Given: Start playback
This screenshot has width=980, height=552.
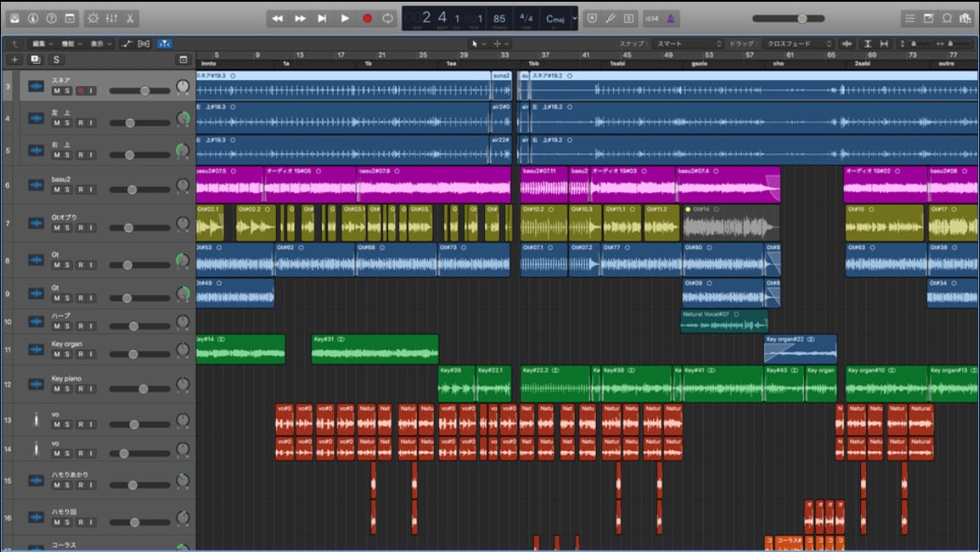Looking at the screenshot, I should coord(344,19).
